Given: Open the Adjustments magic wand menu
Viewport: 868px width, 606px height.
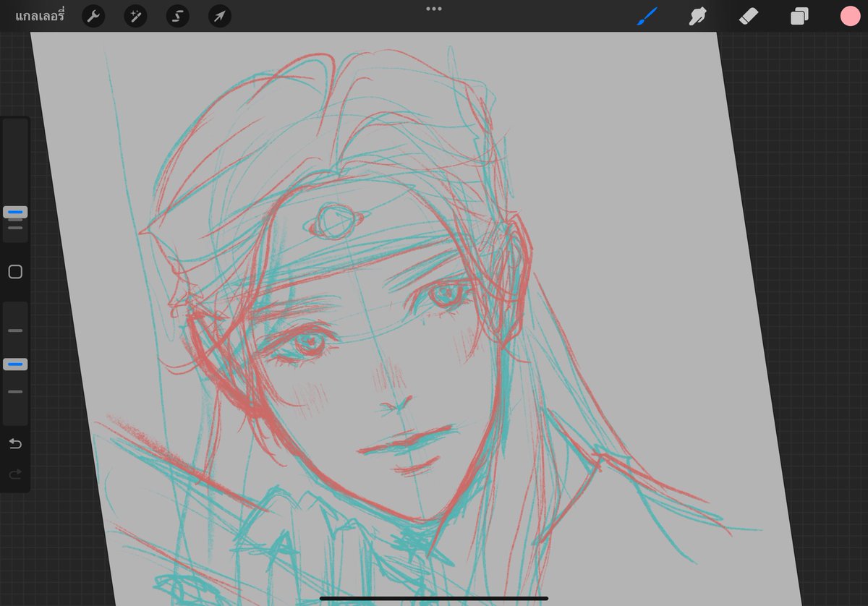Looking at the screenshot, I should [135, 16].
